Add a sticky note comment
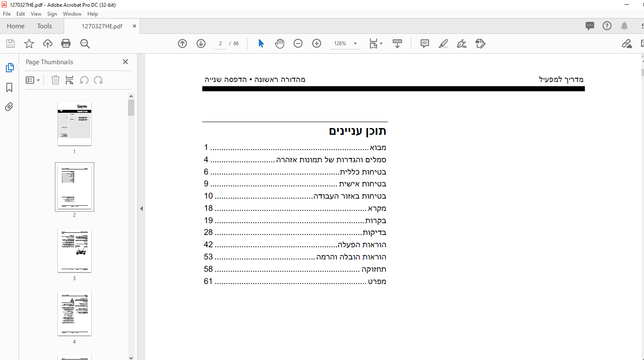This screenshot has width=644, height=360. click(x=425, y=44)
